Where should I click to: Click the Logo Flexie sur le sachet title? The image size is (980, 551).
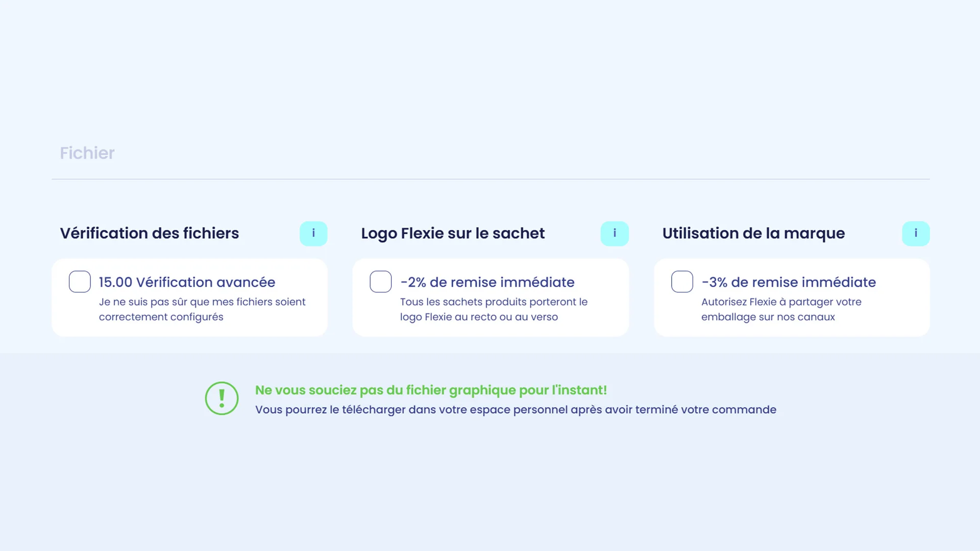(453, 233)
